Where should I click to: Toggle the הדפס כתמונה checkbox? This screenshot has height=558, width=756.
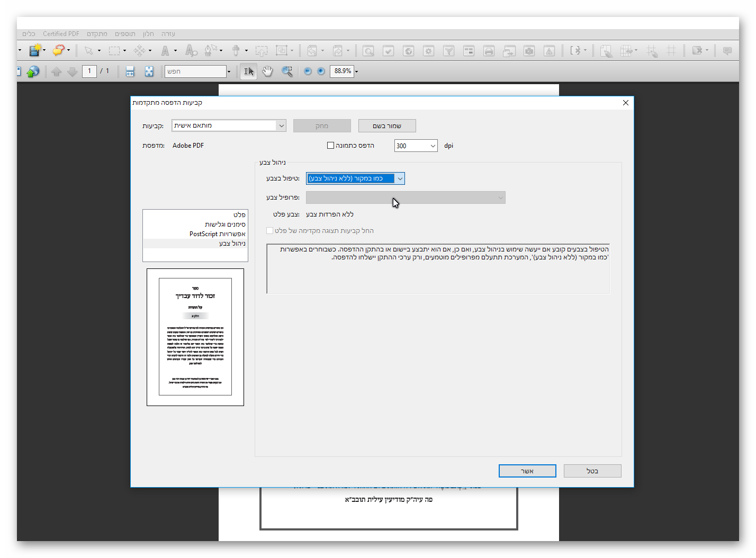330,146
